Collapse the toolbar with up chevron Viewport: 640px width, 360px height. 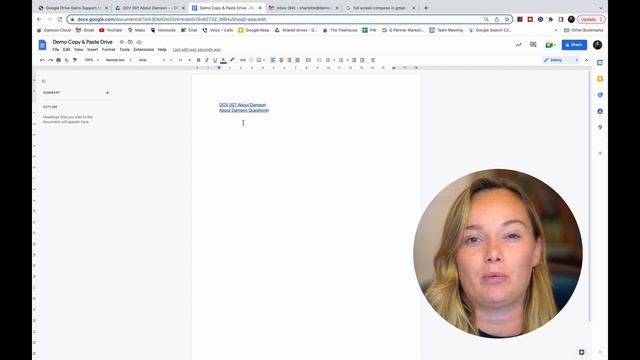[587, 60]
